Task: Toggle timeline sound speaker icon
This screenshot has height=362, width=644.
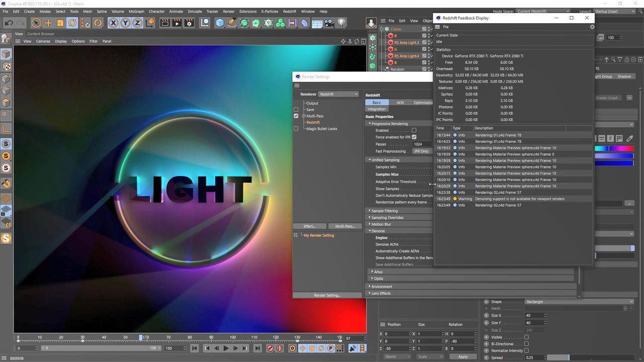Action: (353, 348)
